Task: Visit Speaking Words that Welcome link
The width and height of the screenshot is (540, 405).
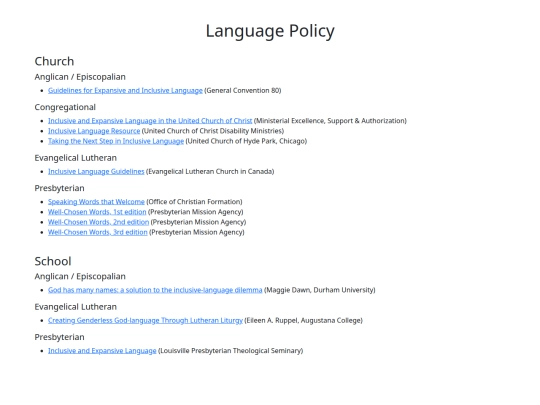Action: tap(96, 202)
